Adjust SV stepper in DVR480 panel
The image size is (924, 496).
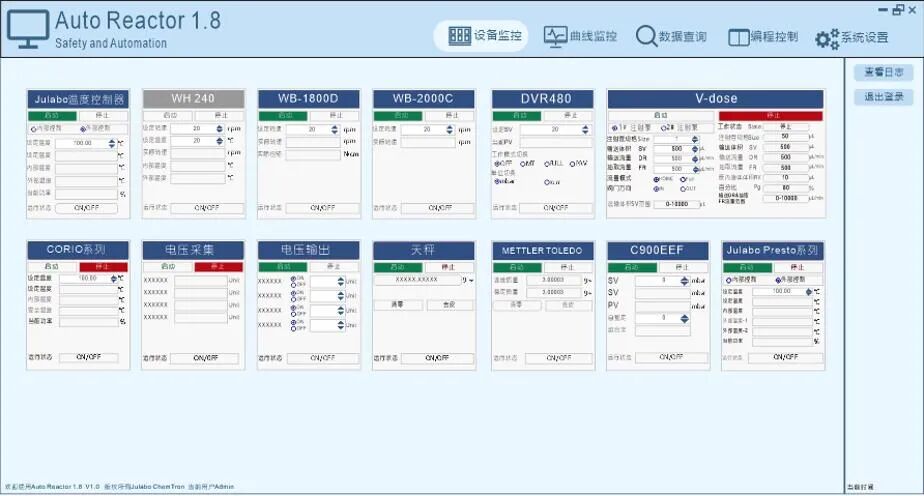585,130
